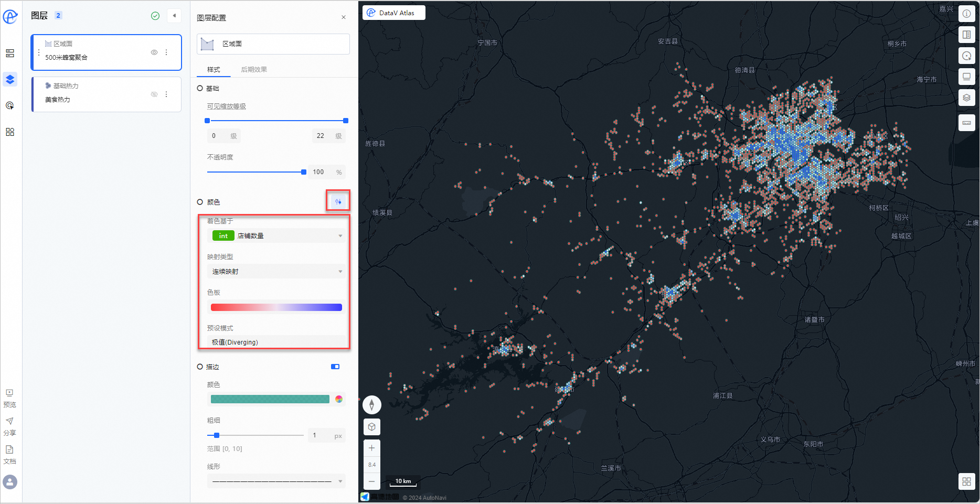The image size is (980, 504).
Task: Hide the 500米蜂窝聚合 layer with the eye icon
Action: point(154,52)
